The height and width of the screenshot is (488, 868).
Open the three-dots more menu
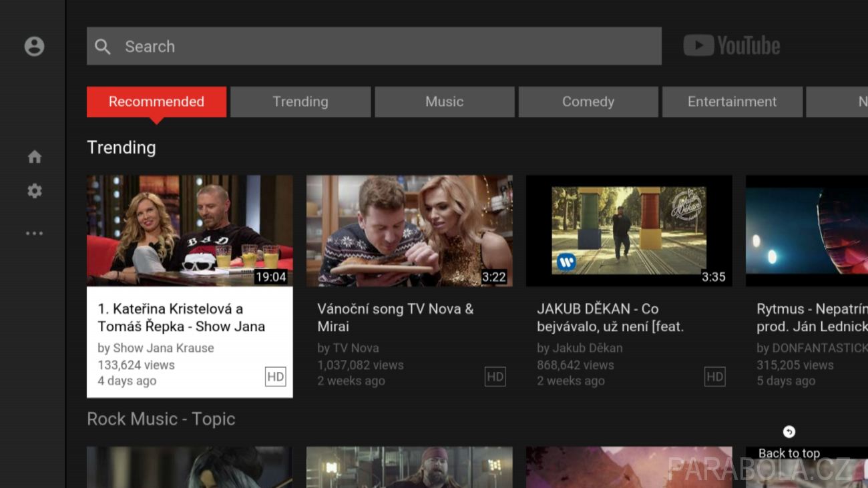tap(34, 234)
